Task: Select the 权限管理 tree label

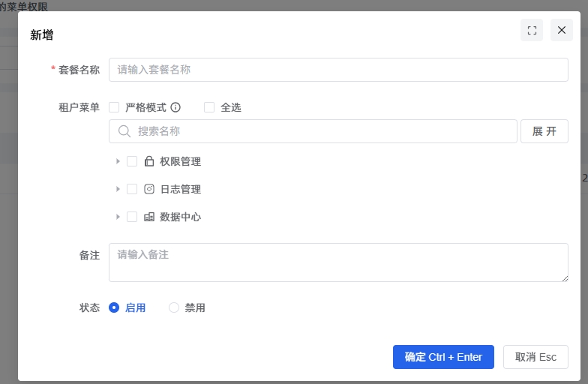Action: click(x=180, y=162)
